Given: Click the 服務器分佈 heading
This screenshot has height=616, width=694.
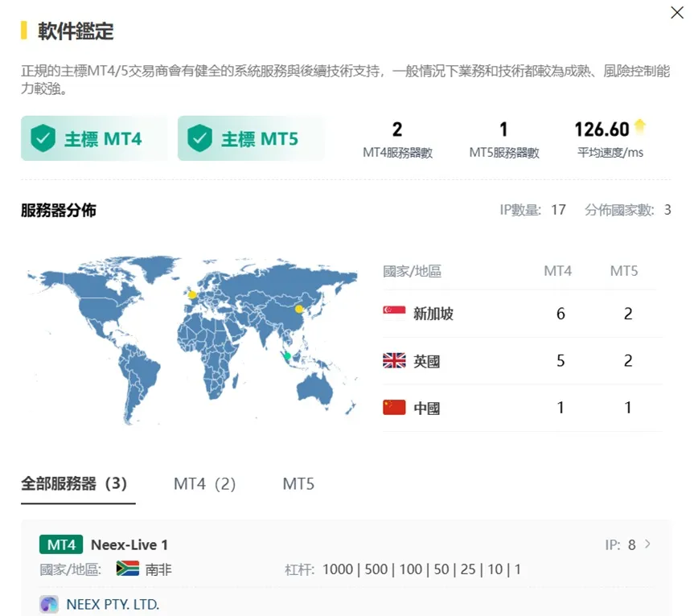Looking at the screenshot, I should 59,210.
